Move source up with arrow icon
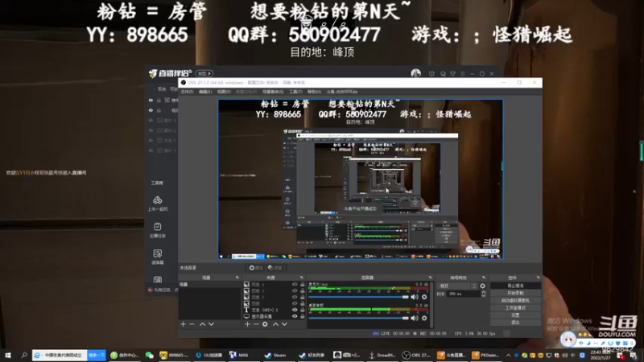This screenshot has height=362, width=644. [275, 324]
